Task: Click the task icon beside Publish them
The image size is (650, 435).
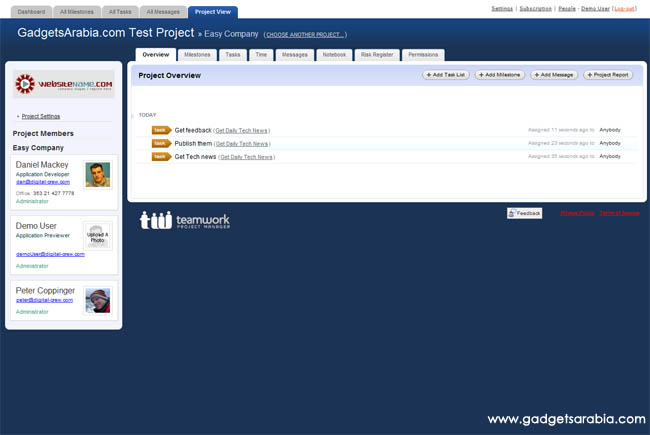Action: point(161,143)
